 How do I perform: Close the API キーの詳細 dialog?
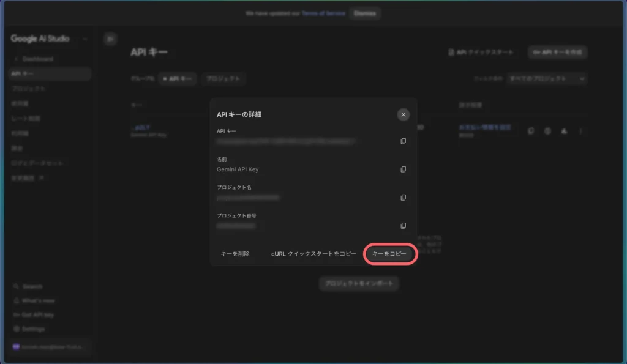tap(403, 114)
